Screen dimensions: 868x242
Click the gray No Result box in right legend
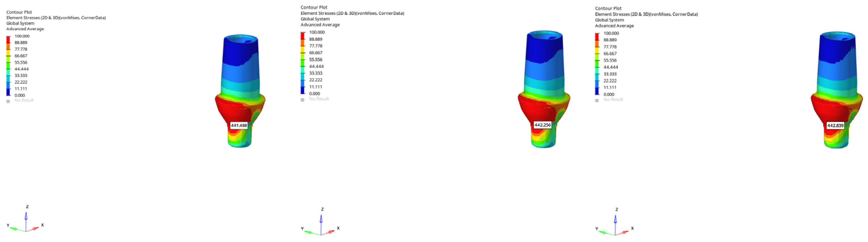(597, 100)
